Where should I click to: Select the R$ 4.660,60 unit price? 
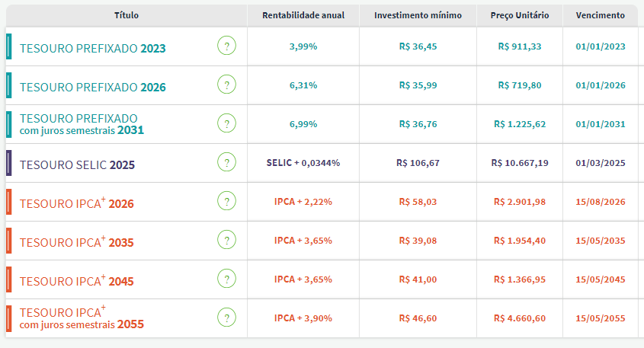tap(520, 318)
